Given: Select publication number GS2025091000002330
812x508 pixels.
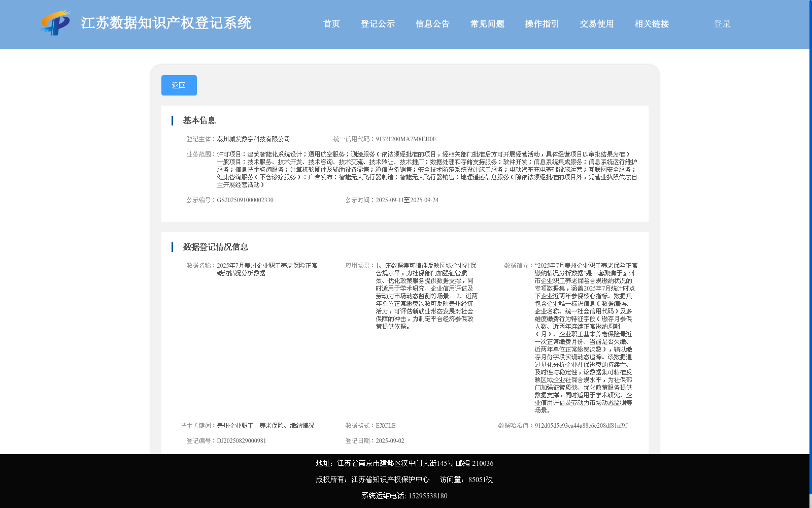Looking at the screenshot, I should coord(245,200).
